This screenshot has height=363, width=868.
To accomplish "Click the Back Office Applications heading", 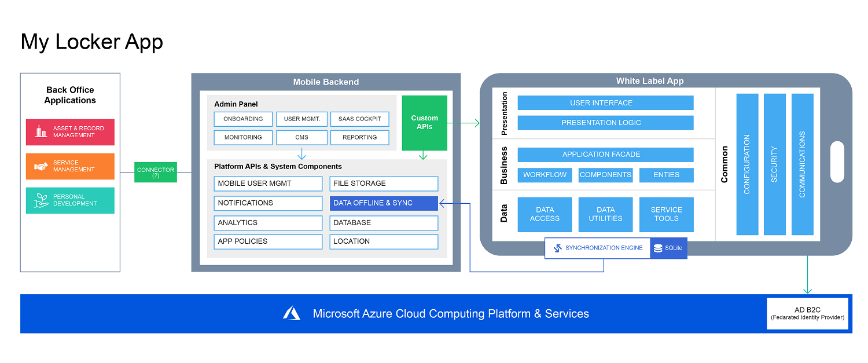I will point(70,95).
